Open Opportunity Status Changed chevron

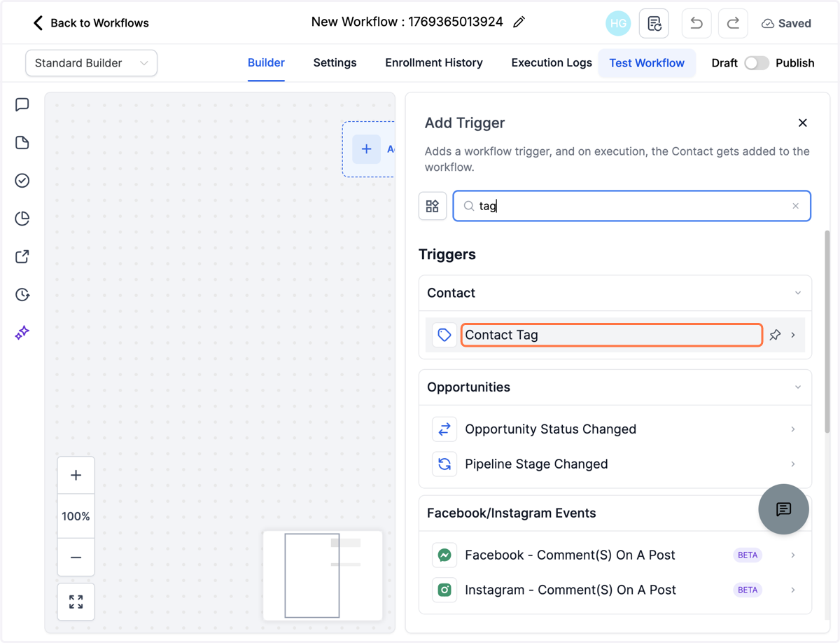(x=793, y=429)
